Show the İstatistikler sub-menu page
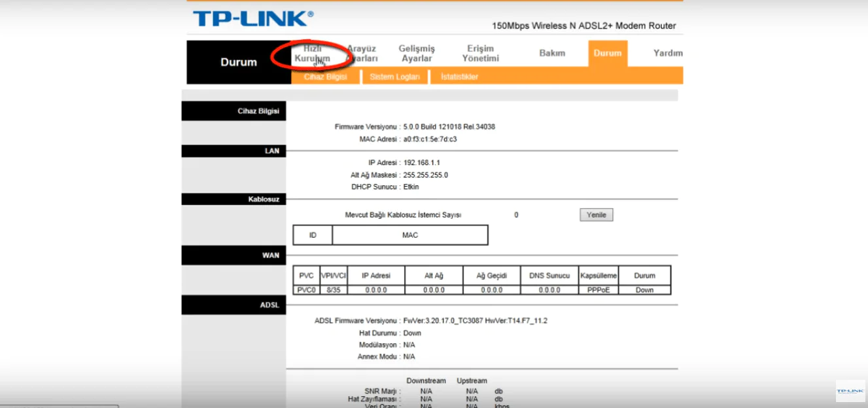Screen dimensions: 868x408 (x=459, y=77)
